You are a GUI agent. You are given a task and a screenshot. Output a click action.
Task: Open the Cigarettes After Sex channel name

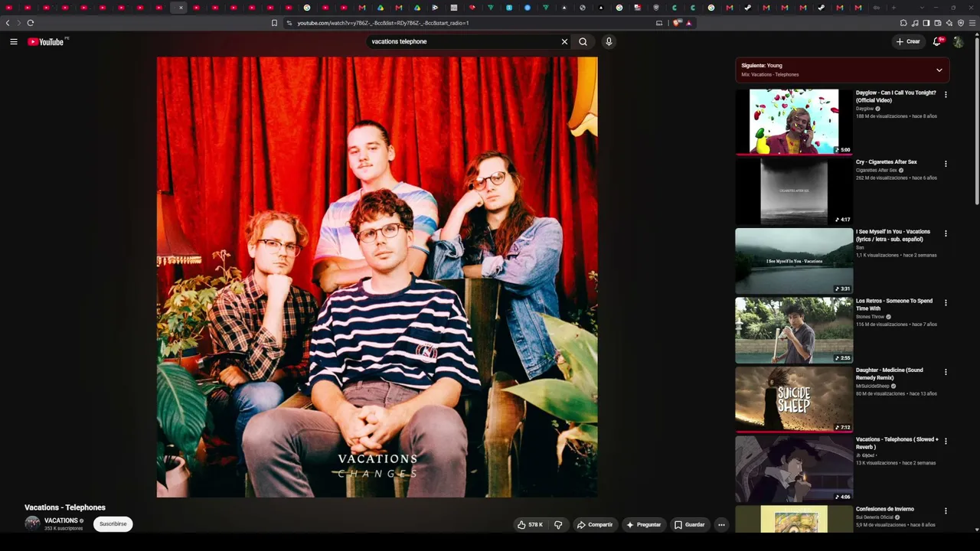(x=876, y=170)
